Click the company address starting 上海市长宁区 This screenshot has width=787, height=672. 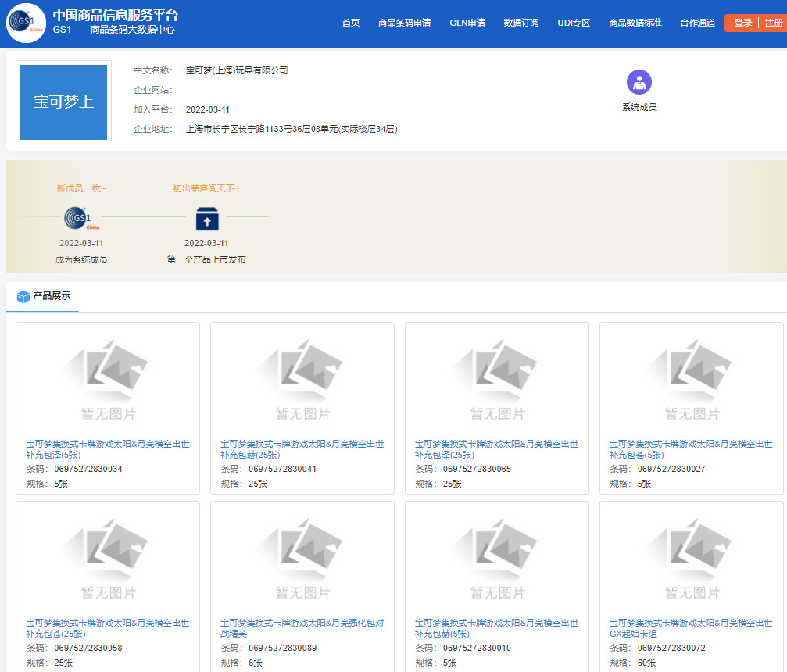tap(292, 130)
